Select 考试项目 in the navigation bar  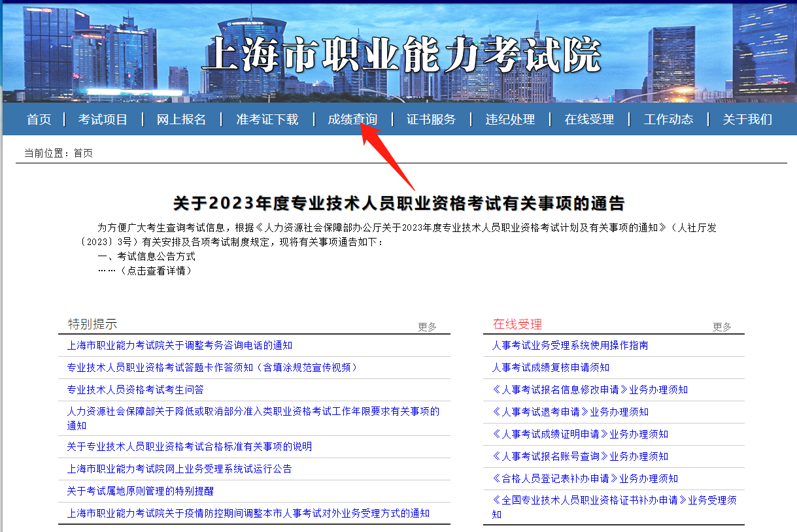[103, 119]
